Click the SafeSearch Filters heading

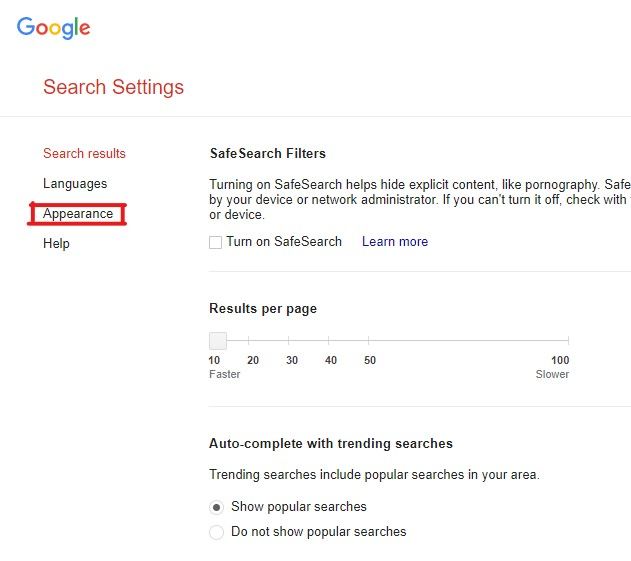click(x=268, y=153)
